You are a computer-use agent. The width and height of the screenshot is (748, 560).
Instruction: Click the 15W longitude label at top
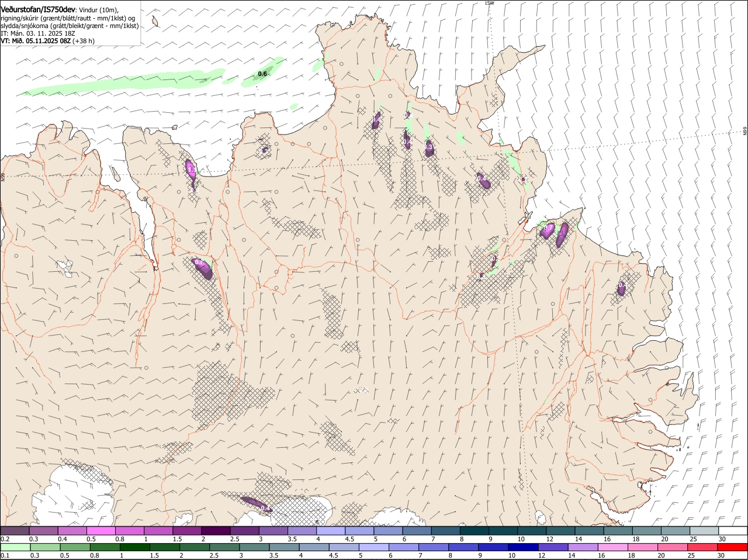click(x=489, y=3)
